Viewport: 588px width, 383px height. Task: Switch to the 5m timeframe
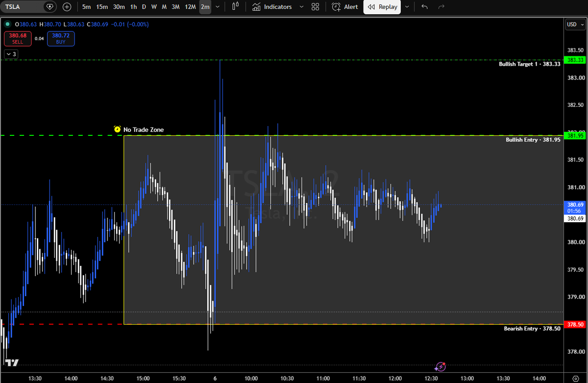click(86, 7)
